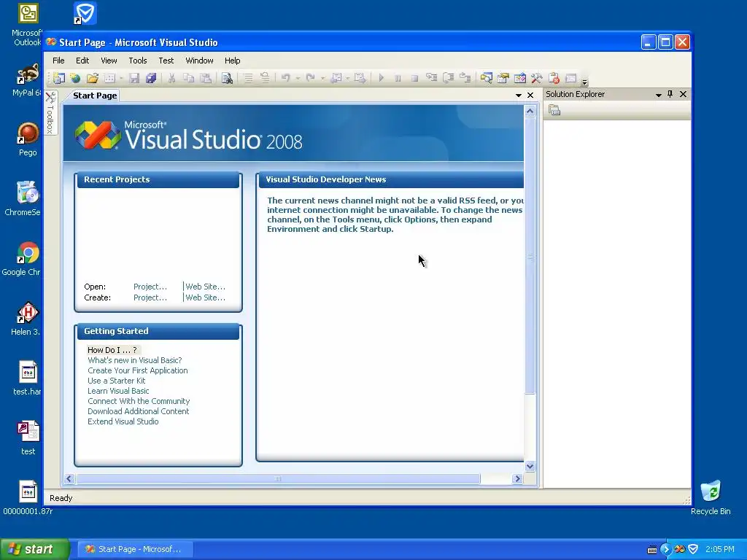
Task: Open What's new in Visual Basic?
Action: pos(135,360)
